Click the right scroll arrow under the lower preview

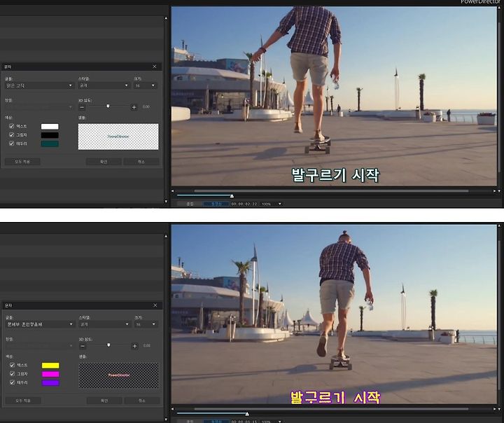pos(494,409)
